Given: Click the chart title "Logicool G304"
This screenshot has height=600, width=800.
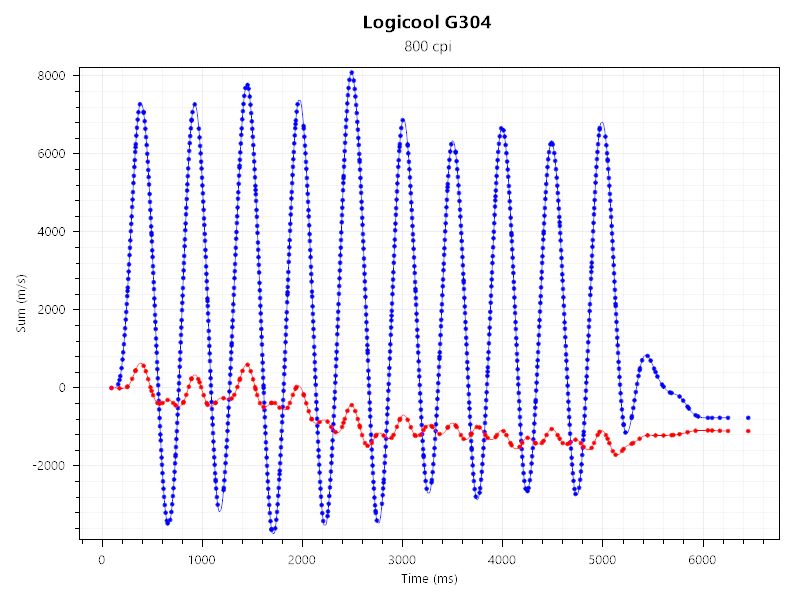Looking at the screenshot, I should [427, 22].
